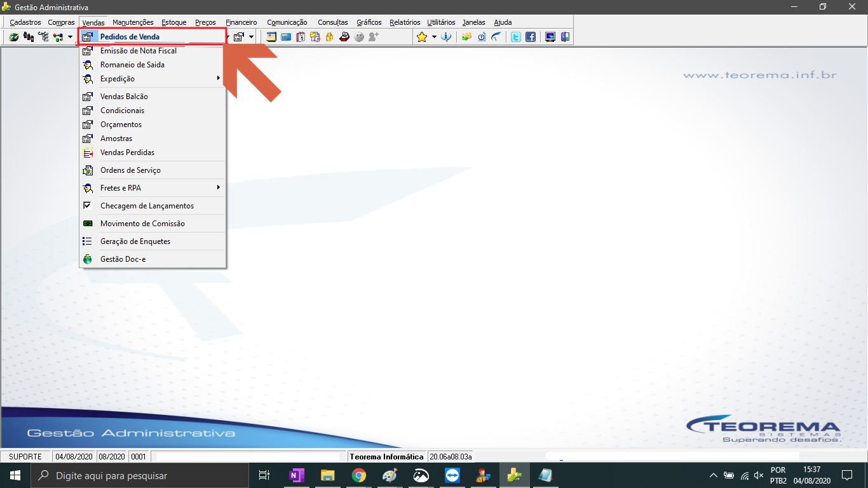The image size is (868, 488).
Task: Open the Preços menu
Action: tap(205, 22)
